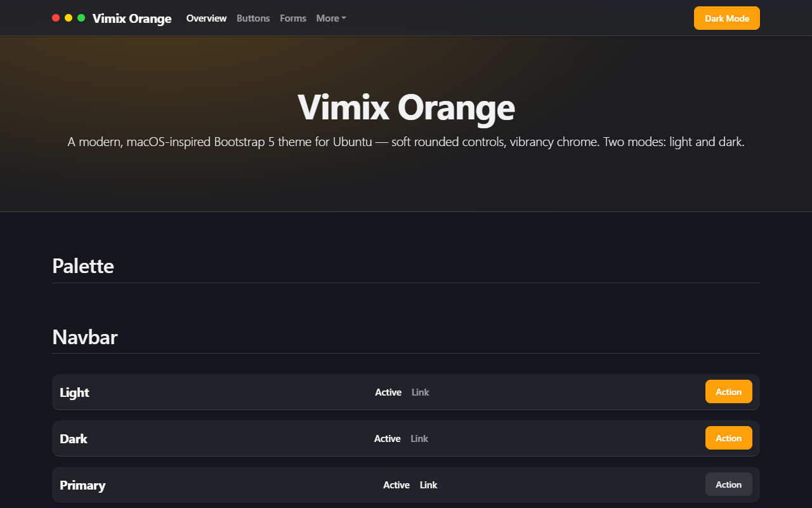This screenshot has width=812, height=508.
Task: Click Link in the Primary navbar
Action: [x=429, y=485]
